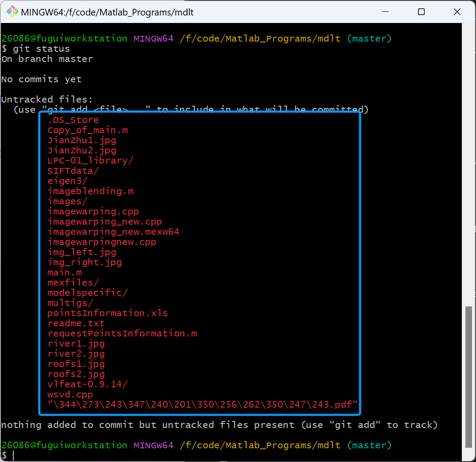Click the 'nothing added to commit' message
The width and height of the screenshot is (476, 462).
click(219, 425)
